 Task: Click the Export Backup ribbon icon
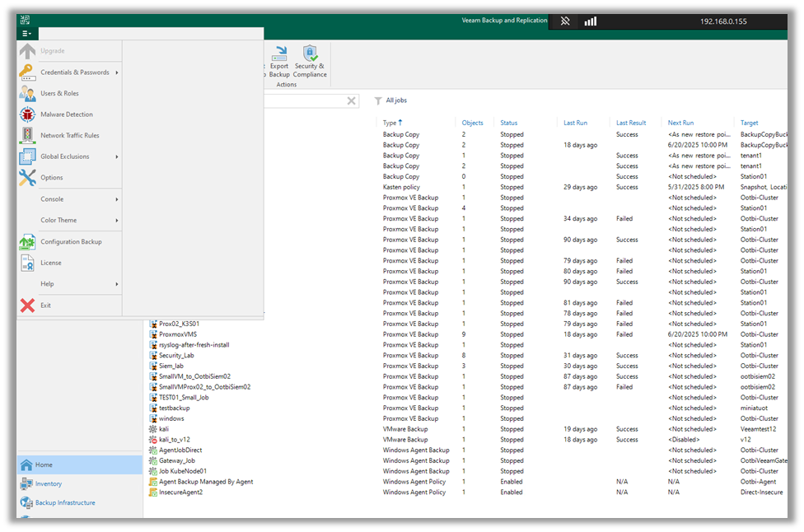point(279,58)
